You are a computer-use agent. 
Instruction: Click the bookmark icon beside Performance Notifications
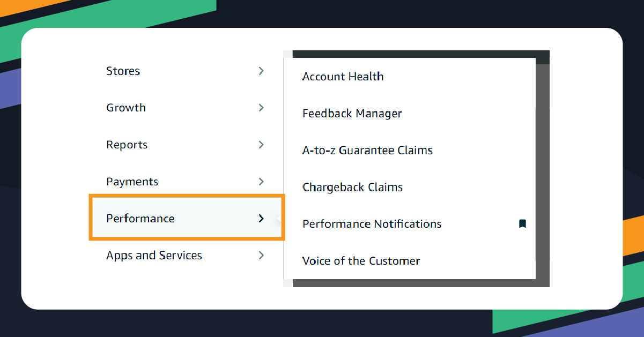[x=522, y=223]
